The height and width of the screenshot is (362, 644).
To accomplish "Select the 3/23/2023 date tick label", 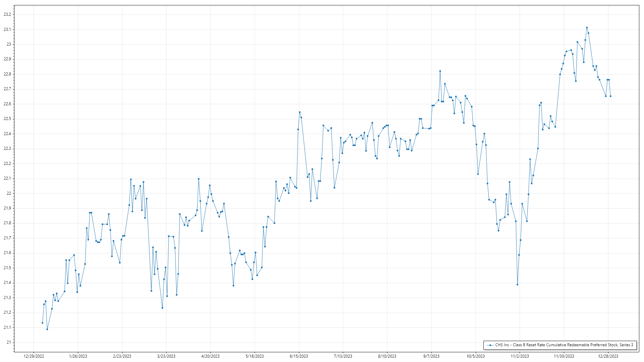I will (x=166, y=356).
